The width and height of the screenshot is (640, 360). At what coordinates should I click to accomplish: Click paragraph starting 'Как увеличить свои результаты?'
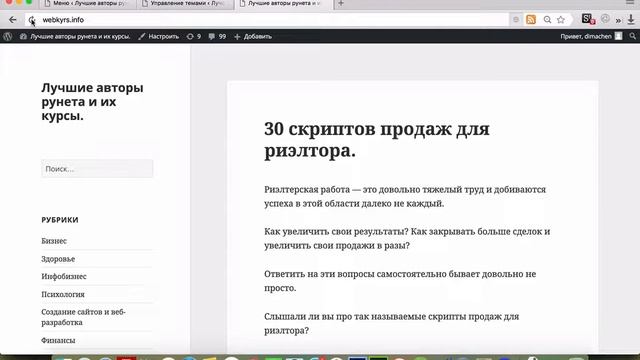coord(407,238)
